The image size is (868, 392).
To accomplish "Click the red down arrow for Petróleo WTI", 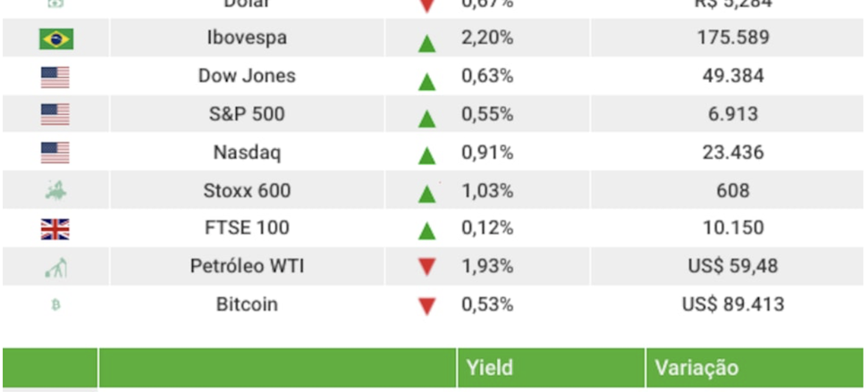I will point(427,267).
